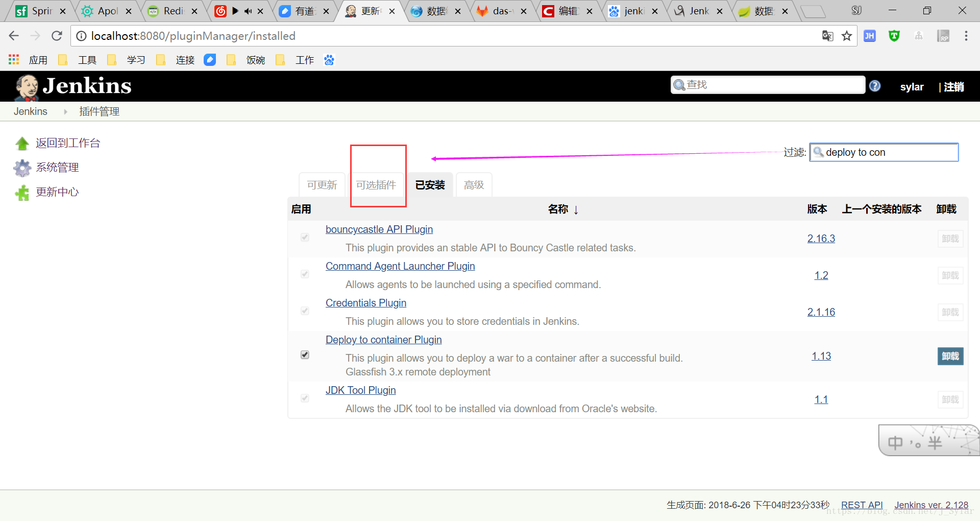This screenshot has width=980, height=521.
Task: Uninstall Deploy to container Plugin
Action: (950, 356)
